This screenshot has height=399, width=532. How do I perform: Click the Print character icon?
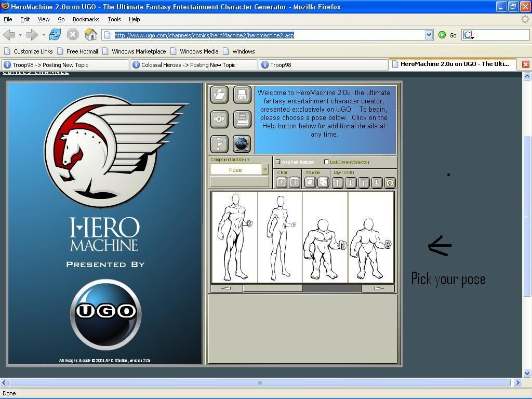pos(242,119)
